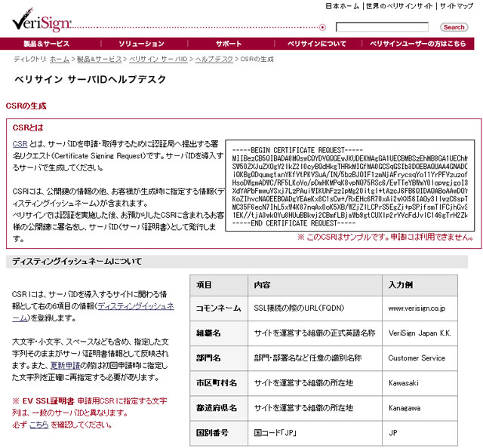Click the 項目 column header

point(219,285)
